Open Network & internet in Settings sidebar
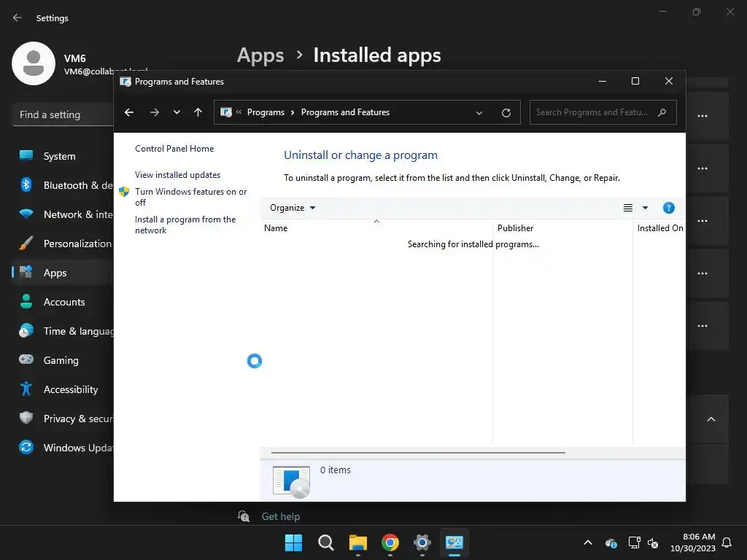The image size is (747, 560). point(63,214)
